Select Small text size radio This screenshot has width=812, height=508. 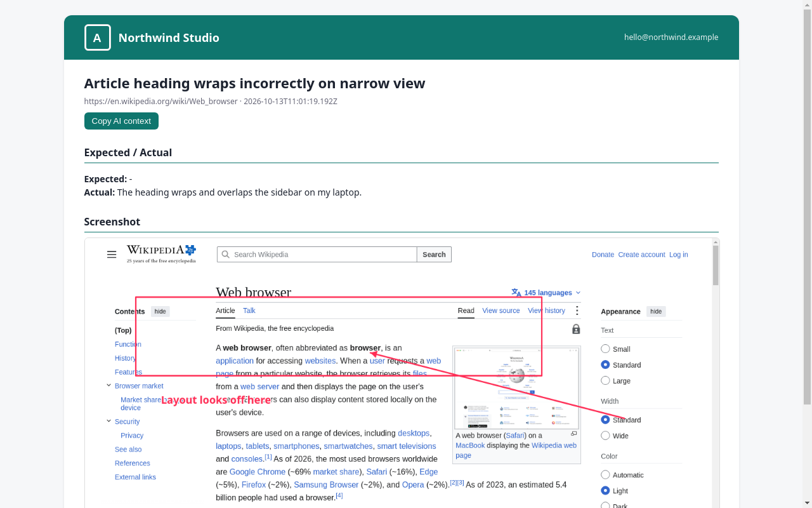point(605,349)
